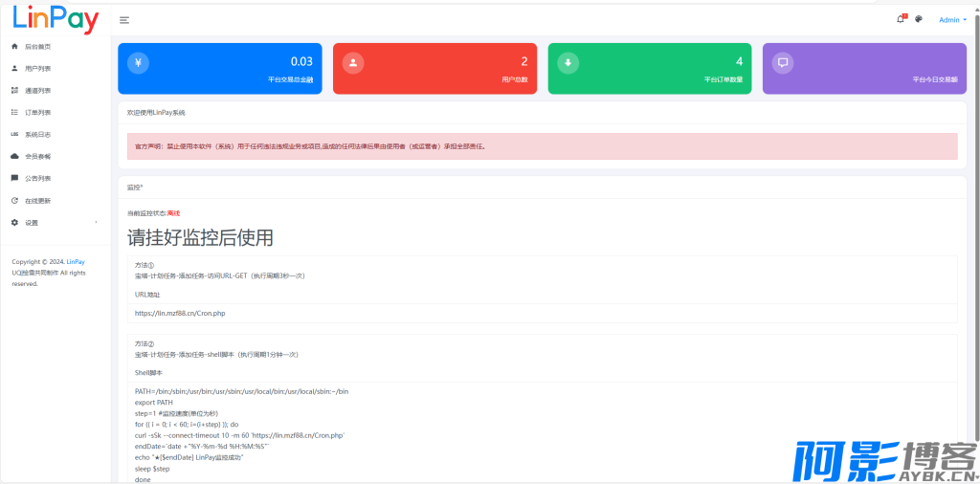980x484 pixels.
Task: Click the 系统日志 log icon
Action: pos(14,134)
